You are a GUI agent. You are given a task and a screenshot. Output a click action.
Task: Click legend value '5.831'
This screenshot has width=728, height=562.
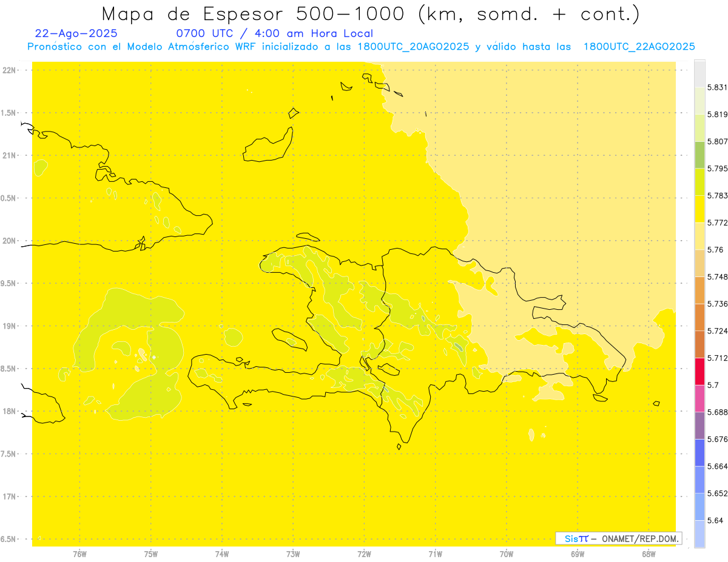coord(717,87)
